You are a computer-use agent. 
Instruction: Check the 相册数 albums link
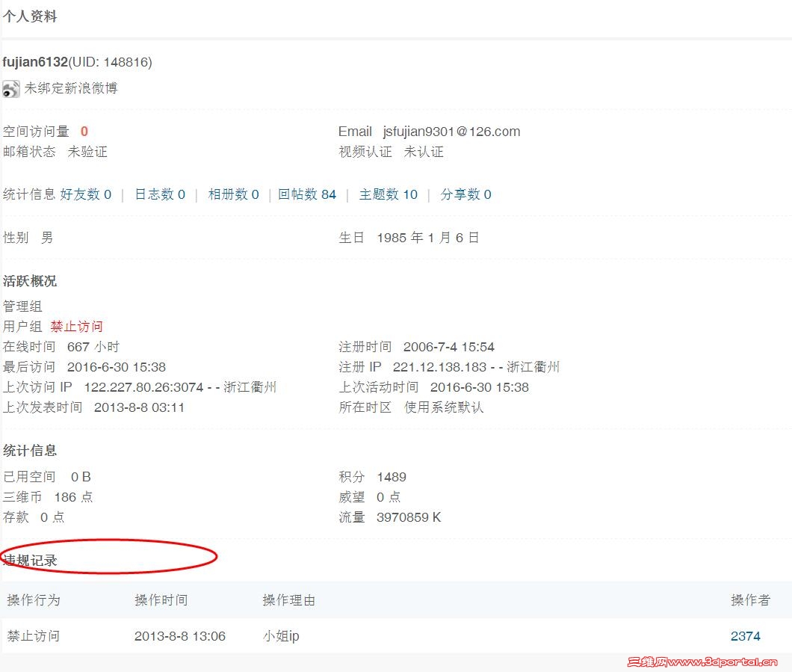pyautogui.click(x=234, y=194)
